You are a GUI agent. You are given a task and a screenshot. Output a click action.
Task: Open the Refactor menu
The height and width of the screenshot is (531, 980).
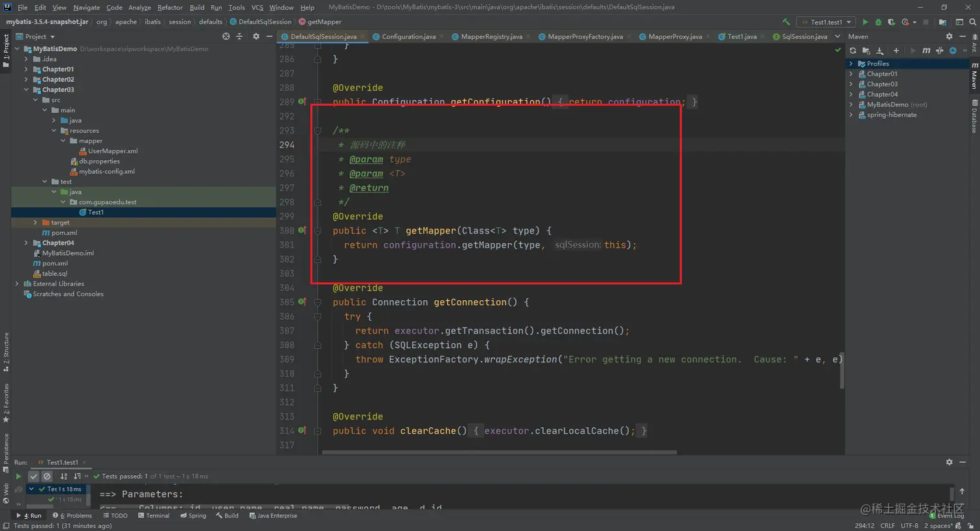pyautogui.click(x=170, y=7)
